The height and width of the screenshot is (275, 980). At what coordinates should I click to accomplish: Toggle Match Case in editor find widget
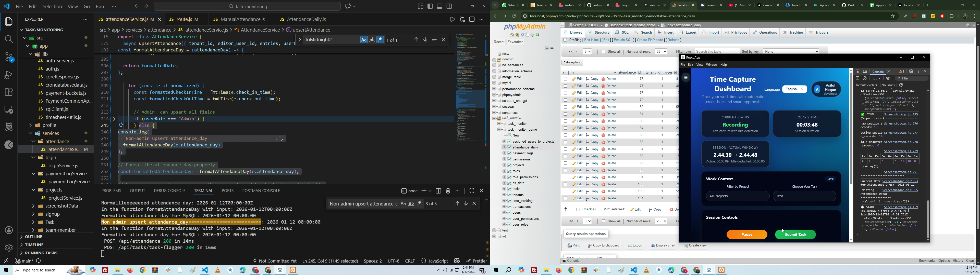364,40
